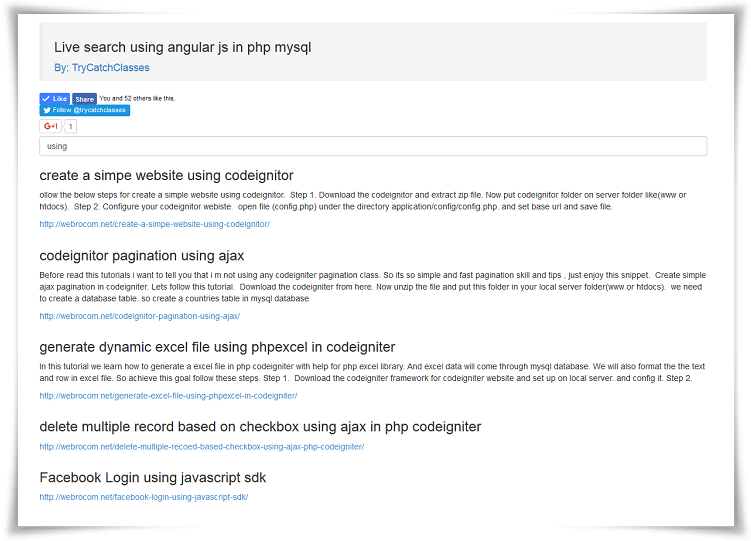Image resolution: width=751 pixels, height=541 pixels.
Task: Click the Google plus count bubble
Action: [x=70, y=127]
